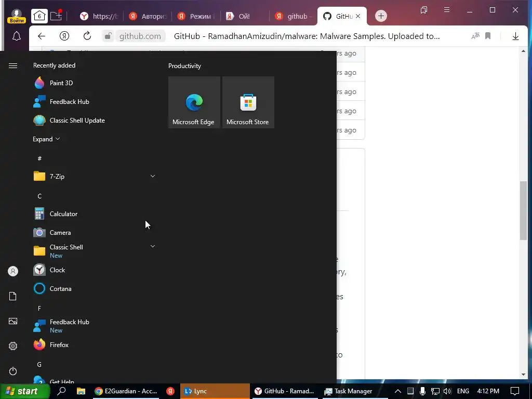Open Settings gear in Start sidebar

[x=13, y=346]
